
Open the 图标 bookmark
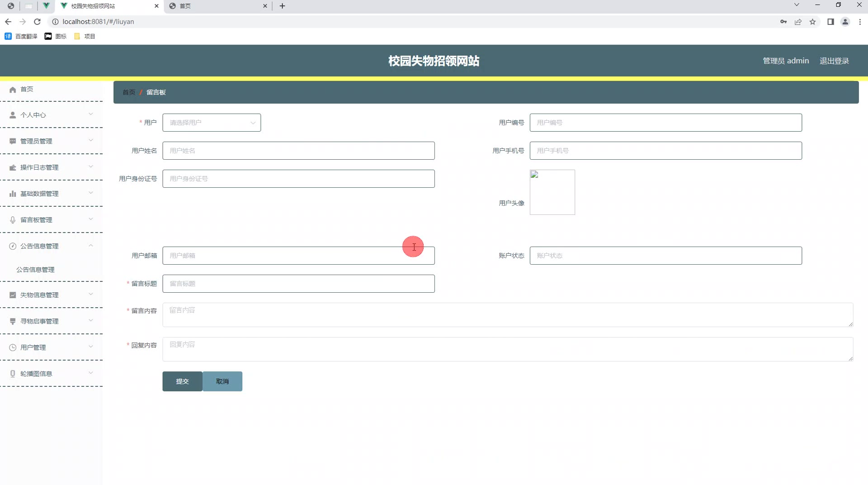click(x=56, y=36)
